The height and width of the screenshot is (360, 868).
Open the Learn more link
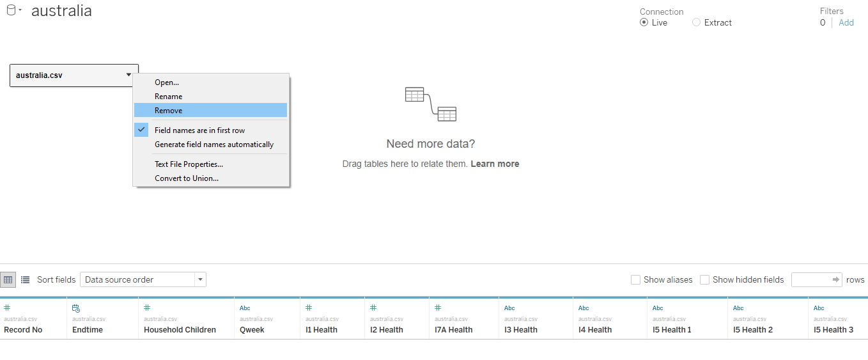click(x=495, y=164)
